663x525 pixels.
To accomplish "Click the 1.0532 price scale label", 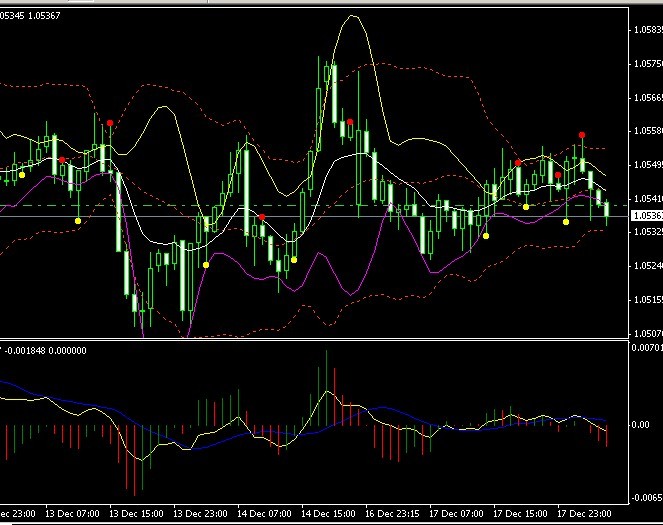I will [x=648, y=232].
